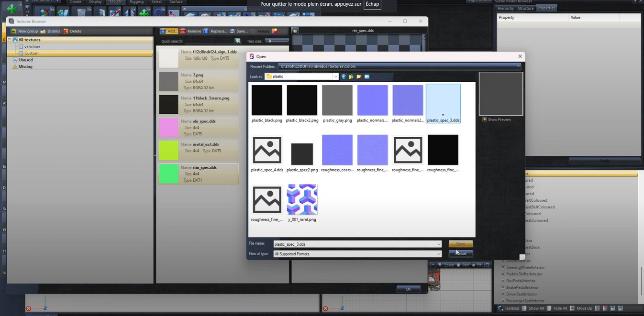Viewport: 644px width, 316px height.
Task: Click the Open button to load plastic_spec_3.dds
Action: click(x=460, y=244)
